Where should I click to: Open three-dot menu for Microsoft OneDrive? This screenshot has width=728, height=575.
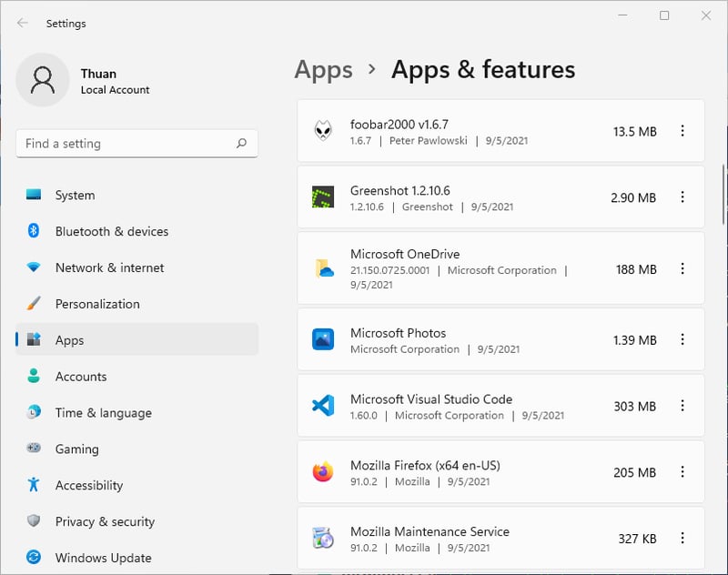[x=682, y=268]
